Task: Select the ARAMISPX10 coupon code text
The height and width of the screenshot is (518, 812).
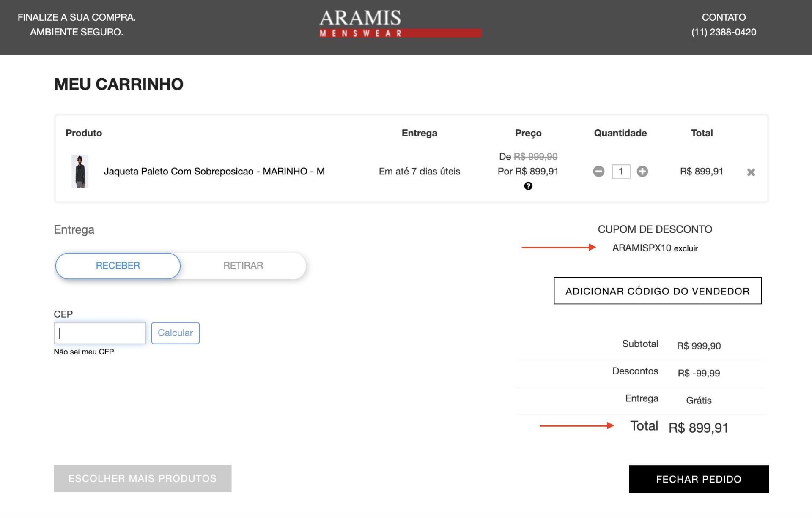Action: (x=641, y=248)
